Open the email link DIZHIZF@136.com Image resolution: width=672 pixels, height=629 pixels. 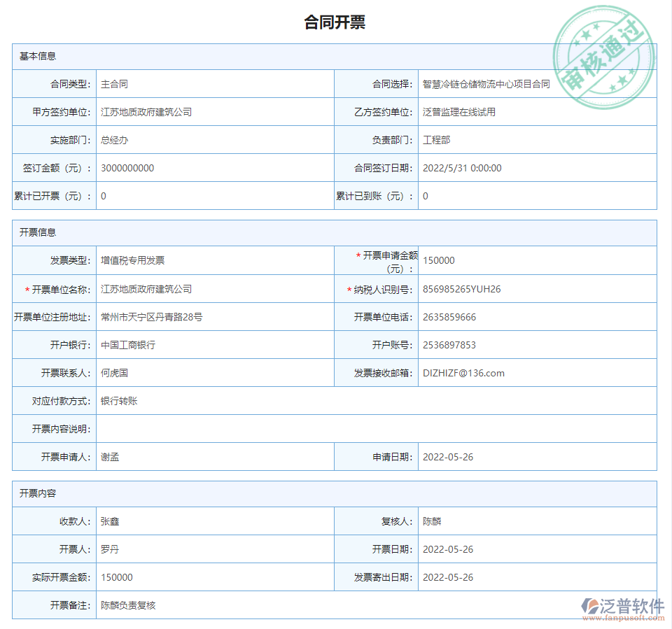(x=461, y=373)
